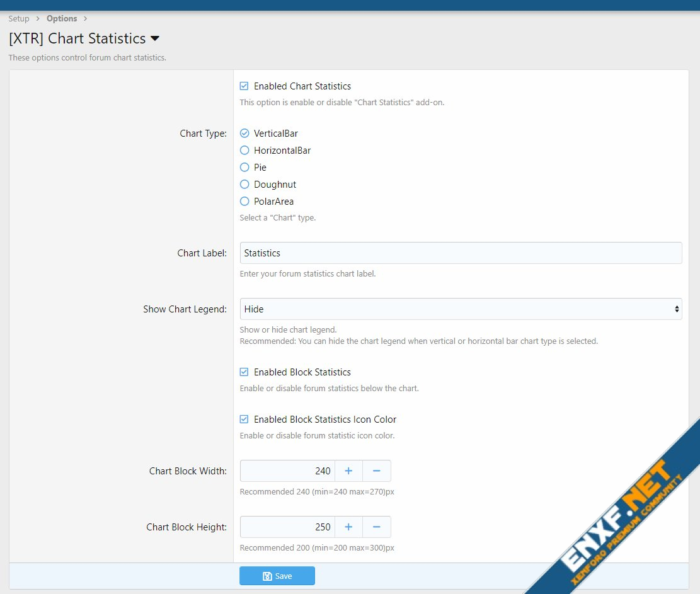The width and height of the screenshot is (700, 594).
Task: Click minus icon for Chart Block Width
Action: point(376,471)
